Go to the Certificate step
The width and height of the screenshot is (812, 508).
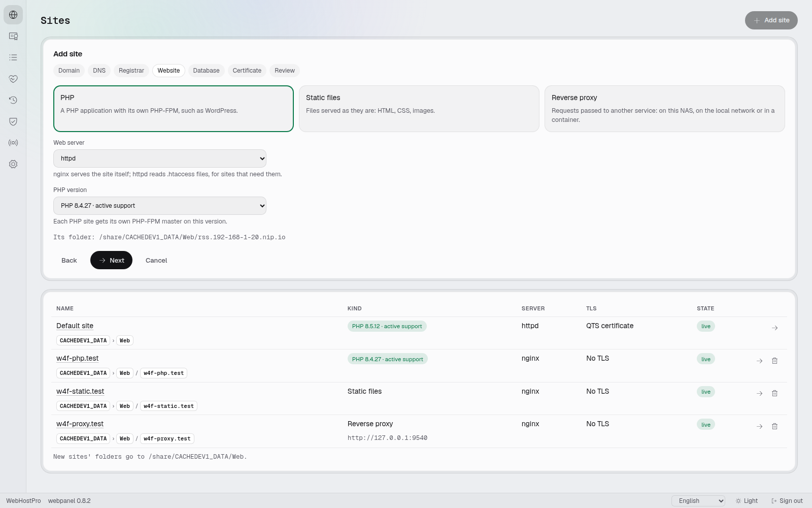247,71
